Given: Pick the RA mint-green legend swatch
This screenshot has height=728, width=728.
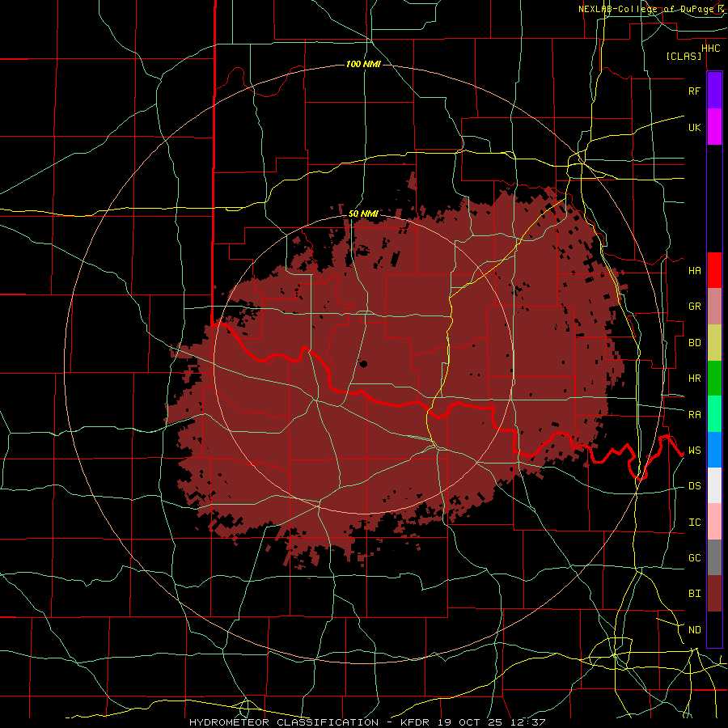Looking at the screenshot, I should [714, 414].
